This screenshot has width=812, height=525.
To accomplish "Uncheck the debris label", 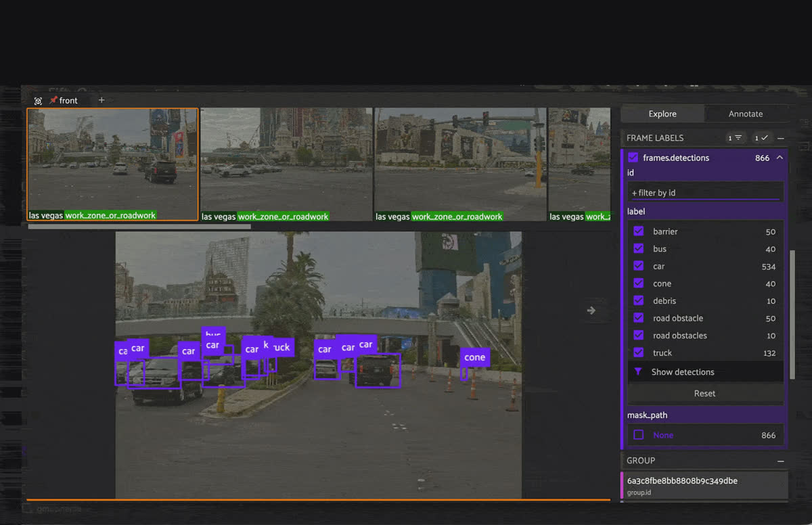I will 638,301.
